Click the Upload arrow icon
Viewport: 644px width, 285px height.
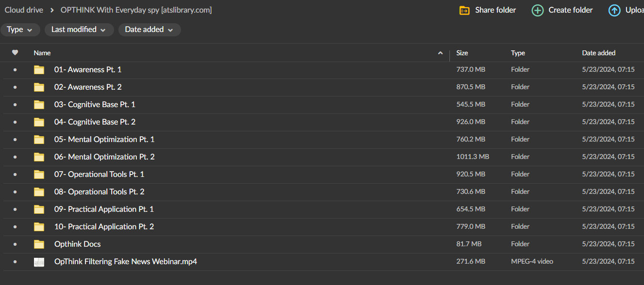click(x=614, y=10)
